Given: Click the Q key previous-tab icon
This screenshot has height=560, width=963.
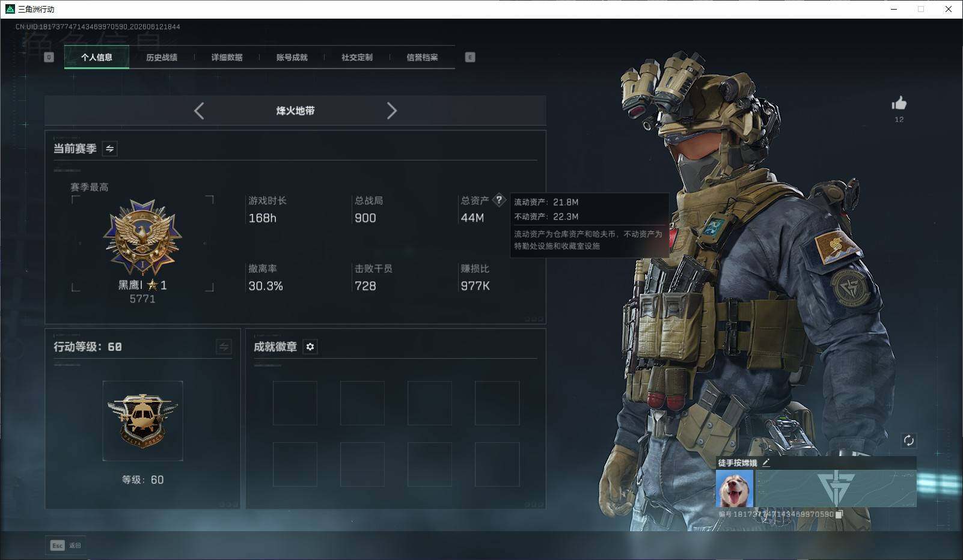Looking at the screenshot, I should (49, 57).
